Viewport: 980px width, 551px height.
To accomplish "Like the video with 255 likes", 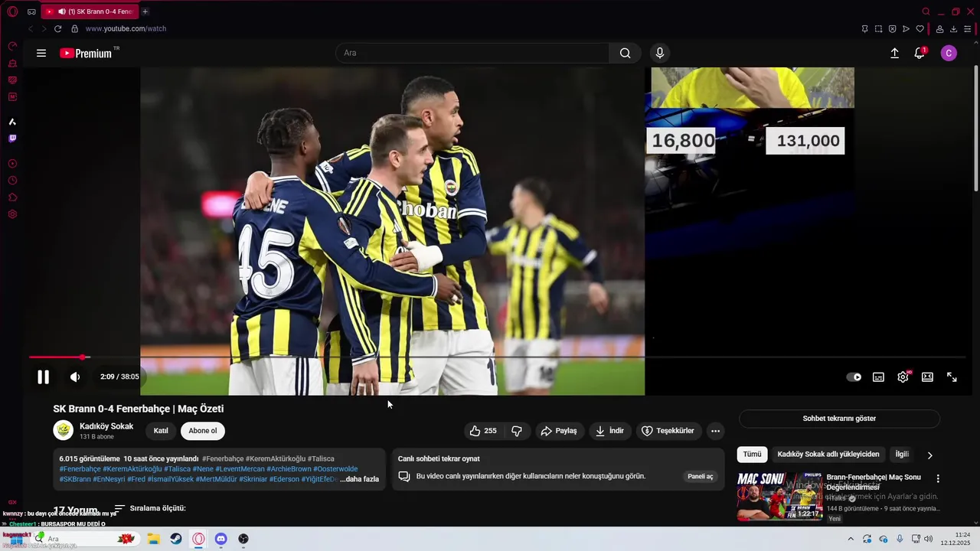I will click(483, 431).
